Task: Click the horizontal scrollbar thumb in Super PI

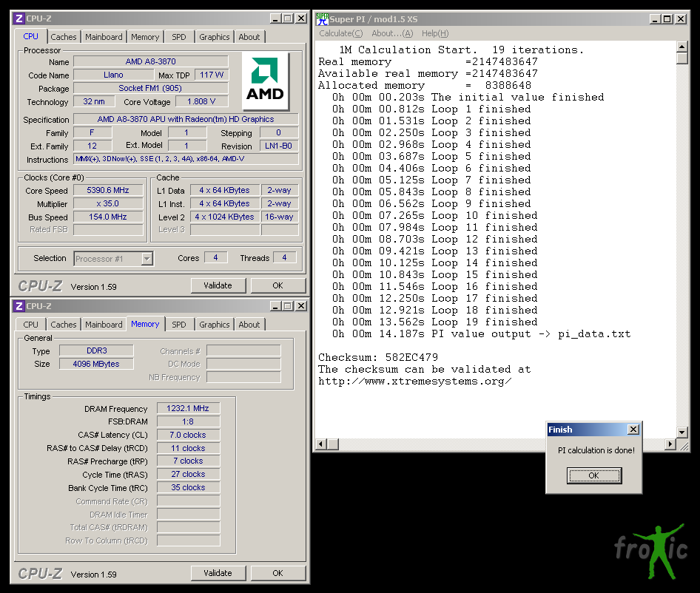Action: pos(333,444)
